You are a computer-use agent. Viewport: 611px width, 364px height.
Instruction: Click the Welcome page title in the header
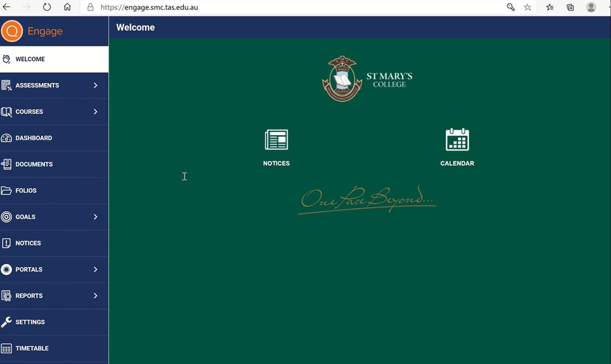135,27
